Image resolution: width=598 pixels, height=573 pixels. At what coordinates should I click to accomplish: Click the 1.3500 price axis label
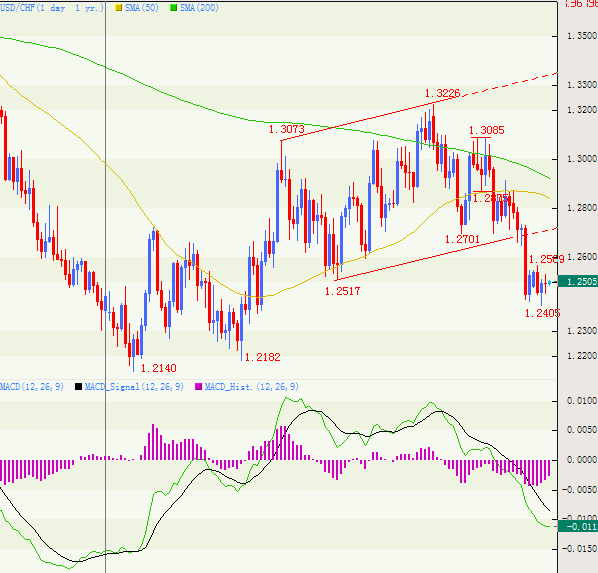pyautogui.click(x=582, y=36)
